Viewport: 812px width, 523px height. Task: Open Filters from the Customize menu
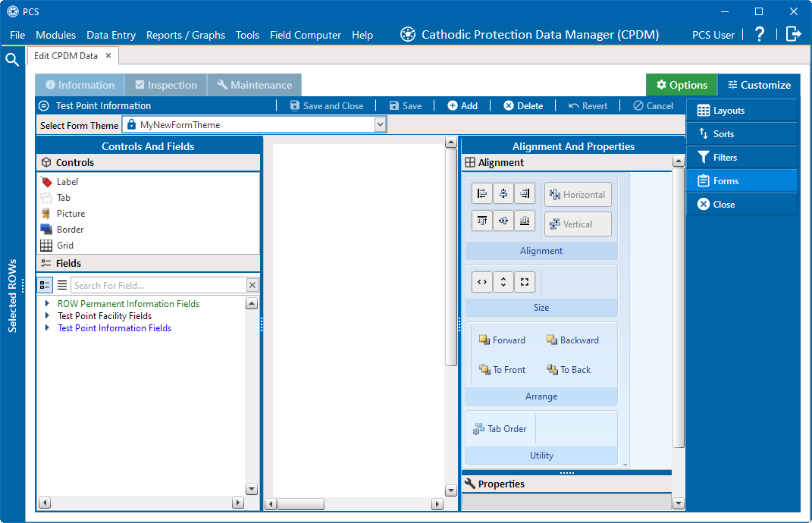[725, 158]
